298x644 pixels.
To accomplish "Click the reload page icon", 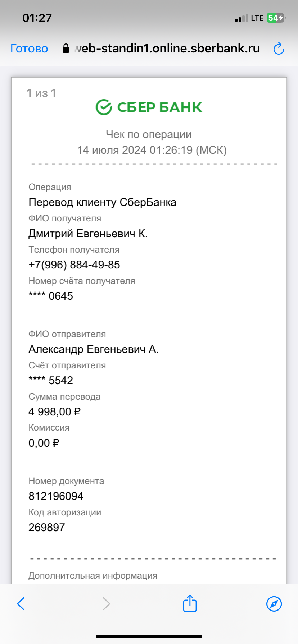I will click(x=279, y=49).
